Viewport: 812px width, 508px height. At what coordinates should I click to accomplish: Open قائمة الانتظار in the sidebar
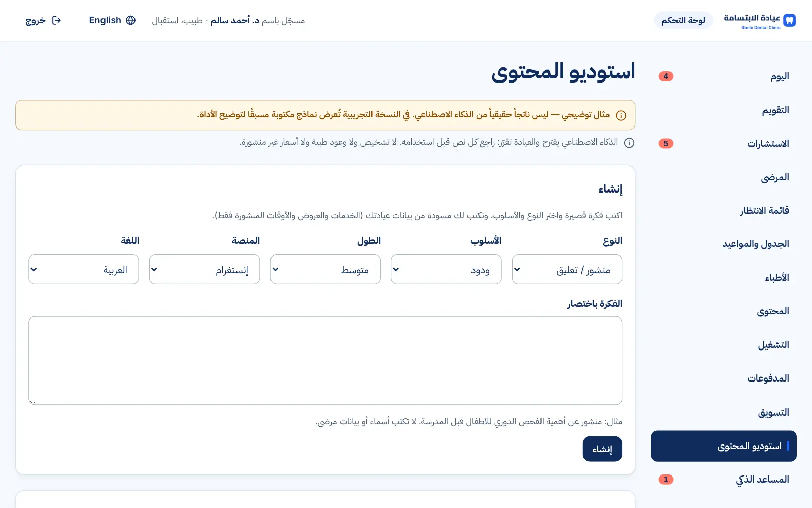point(724,211)
